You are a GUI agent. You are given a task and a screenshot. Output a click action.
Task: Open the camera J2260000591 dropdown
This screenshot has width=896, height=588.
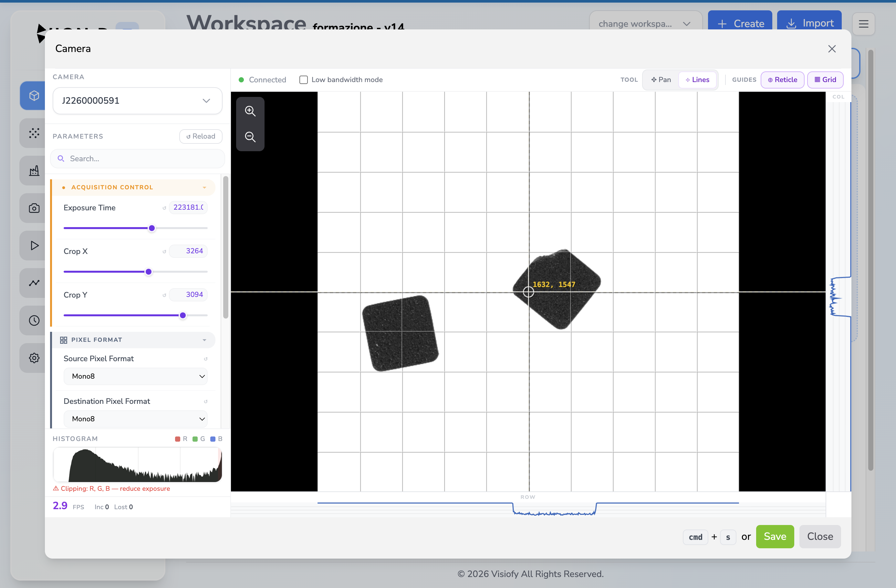coord(137,100)
